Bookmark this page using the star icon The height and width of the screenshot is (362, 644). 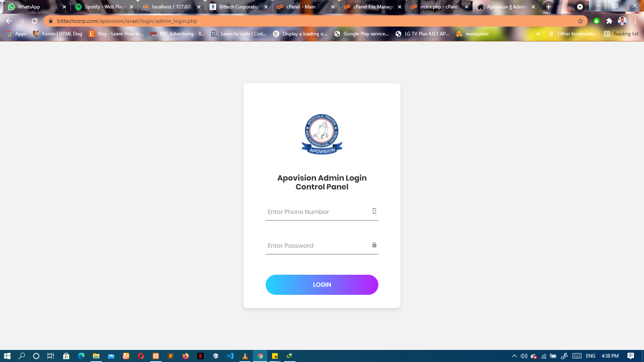coord(580,21)
